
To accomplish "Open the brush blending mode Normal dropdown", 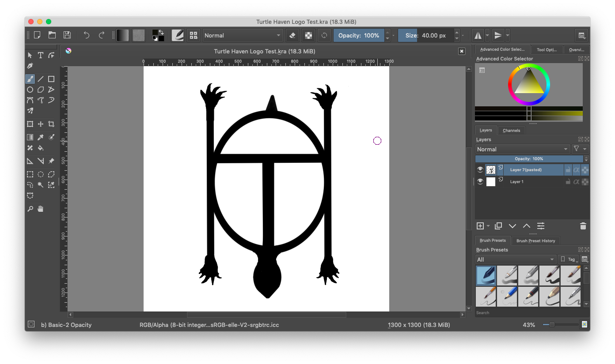I will 243,35.
